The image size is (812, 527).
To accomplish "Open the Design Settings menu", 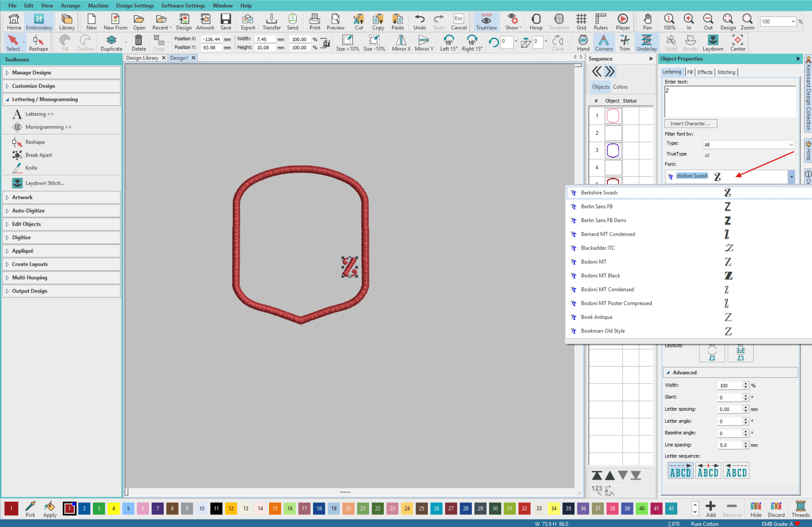I will pos(135,5).
